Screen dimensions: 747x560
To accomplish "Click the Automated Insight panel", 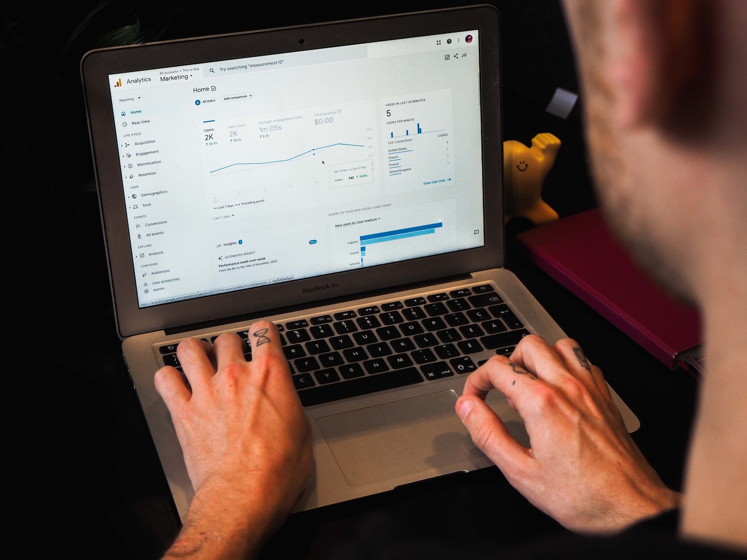I will (253, 262).
